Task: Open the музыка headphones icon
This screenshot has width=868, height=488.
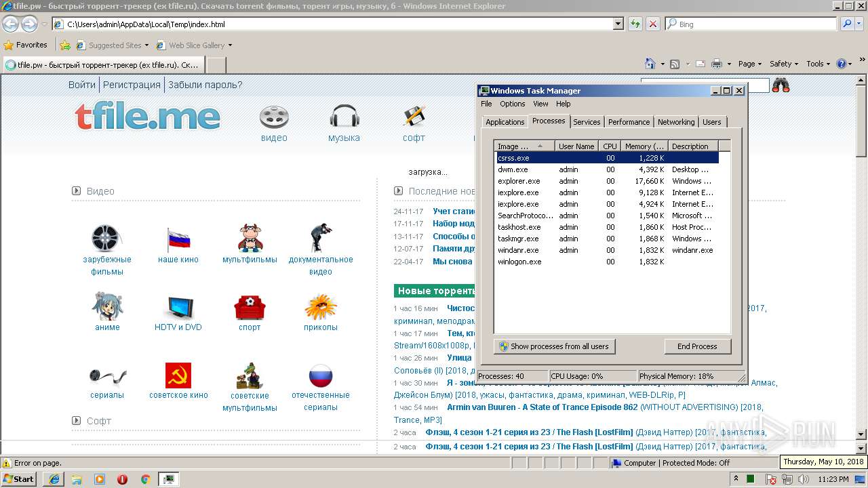Action: [344, 117]
